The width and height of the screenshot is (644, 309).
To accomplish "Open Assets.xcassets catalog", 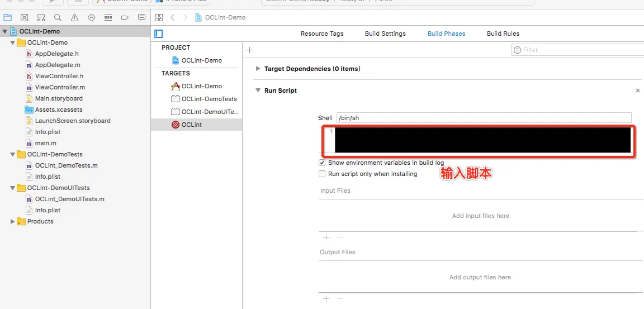I will (59, 110).
